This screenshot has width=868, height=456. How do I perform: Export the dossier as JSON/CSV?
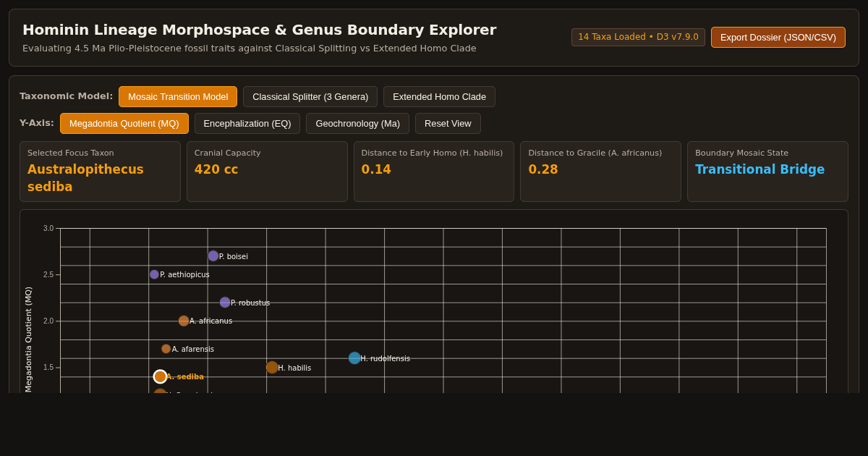point(778,37)
